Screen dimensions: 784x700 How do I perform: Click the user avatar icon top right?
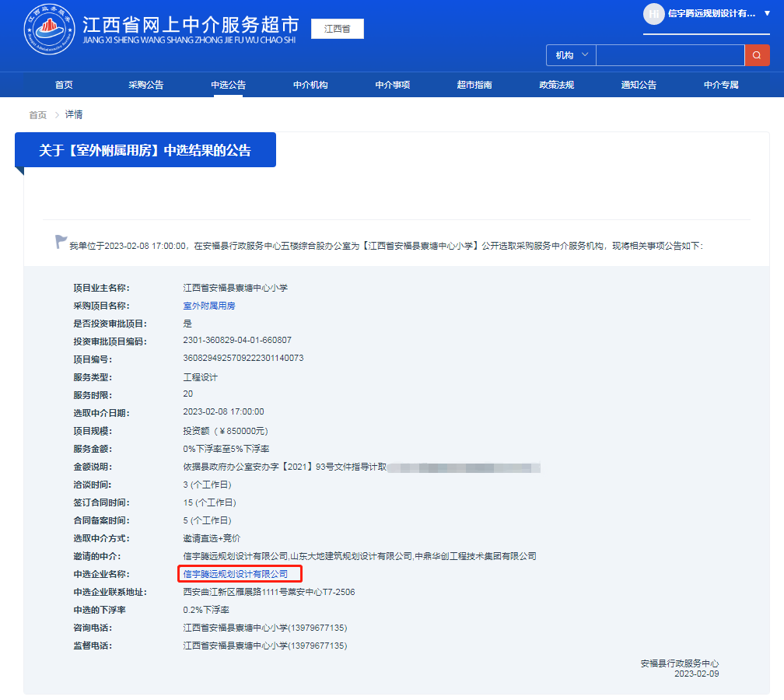pos(653,16)
